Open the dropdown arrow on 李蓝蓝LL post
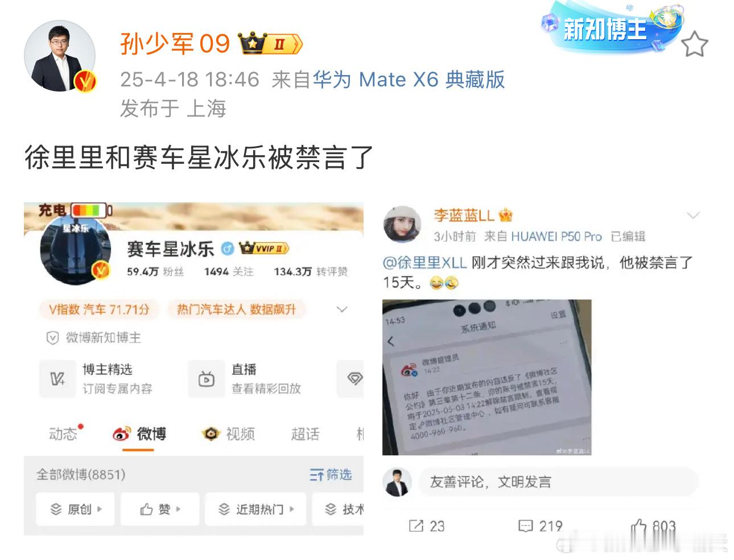 [693, 215]
